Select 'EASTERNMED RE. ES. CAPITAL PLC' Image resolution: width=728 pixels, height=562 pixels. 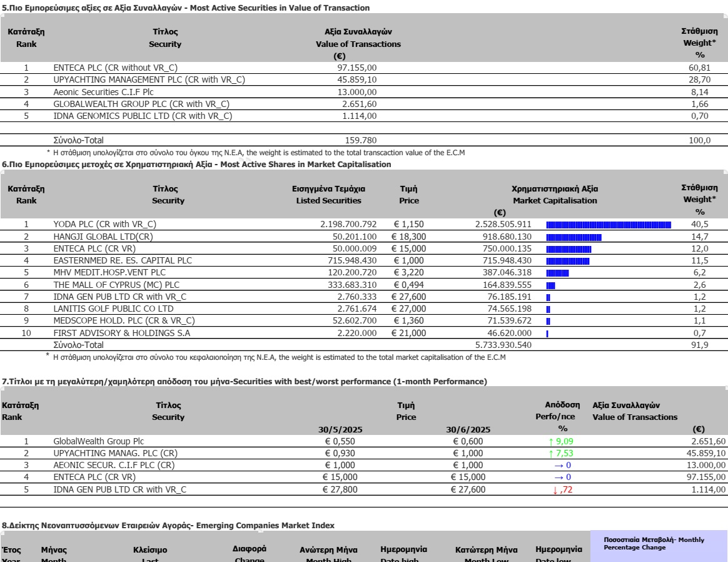click(x=123, y=260)
